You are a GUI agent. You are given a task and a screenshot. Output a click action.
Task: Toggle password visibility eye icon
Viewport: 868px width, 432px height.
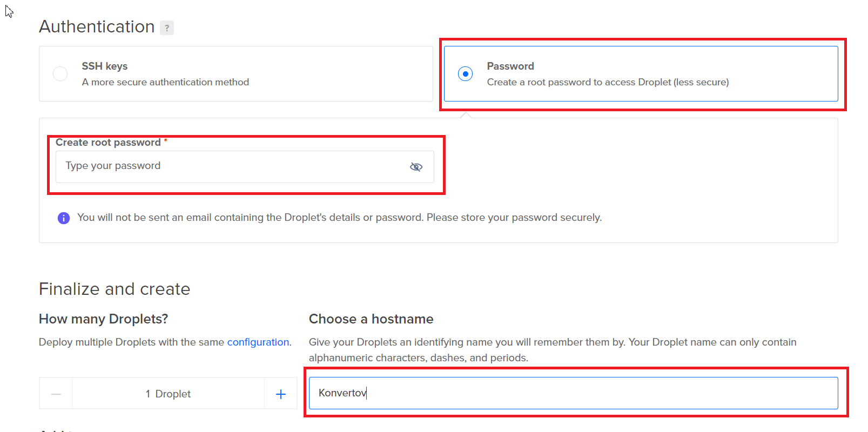416,167
